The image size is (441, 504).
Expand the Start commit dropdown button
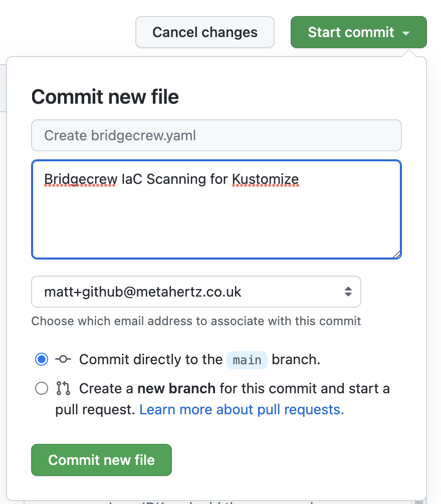[x=359, y=32]
